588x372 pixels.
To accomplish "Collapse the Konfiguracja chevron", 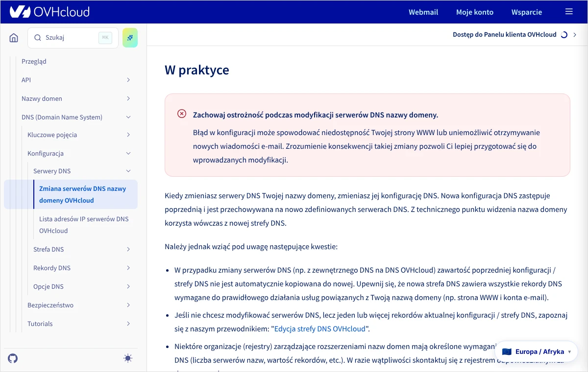I will pyautogui.click(x=128, y=153).
